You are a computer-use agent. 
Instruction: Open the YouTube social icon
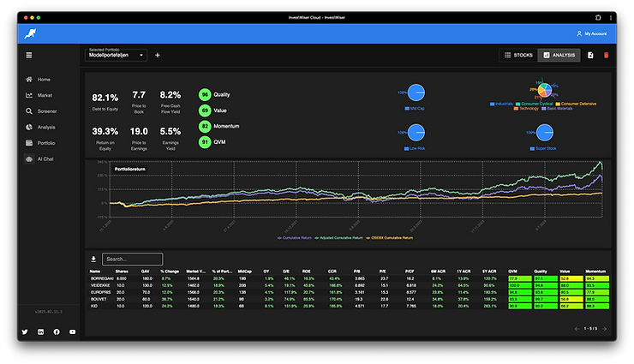[72, 331]
